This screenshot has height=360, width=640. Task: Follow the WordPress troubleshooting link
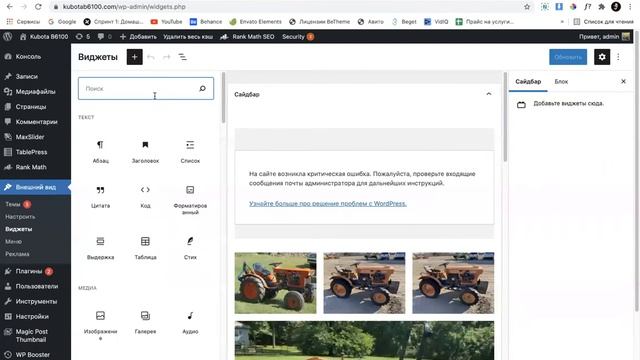pyautogui.click(x=328, y=203)
